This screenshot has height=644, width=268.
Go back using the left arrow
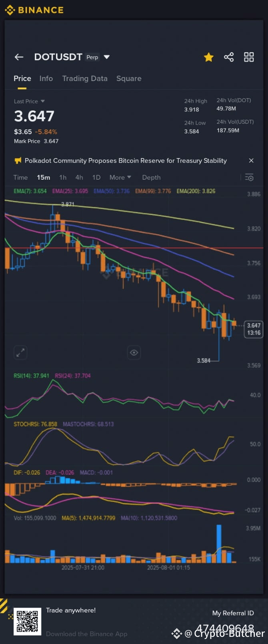coord(19,57)
